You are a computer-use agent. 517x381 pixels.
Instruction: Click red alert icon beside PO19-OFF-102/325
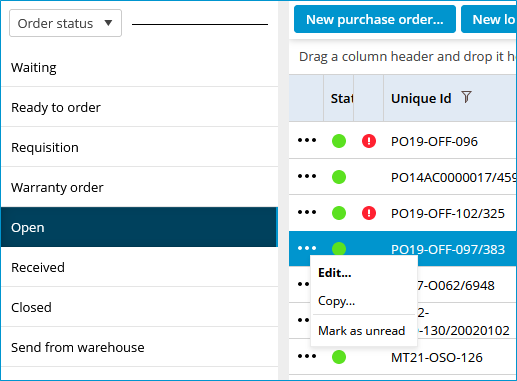(x=369, y=213)
